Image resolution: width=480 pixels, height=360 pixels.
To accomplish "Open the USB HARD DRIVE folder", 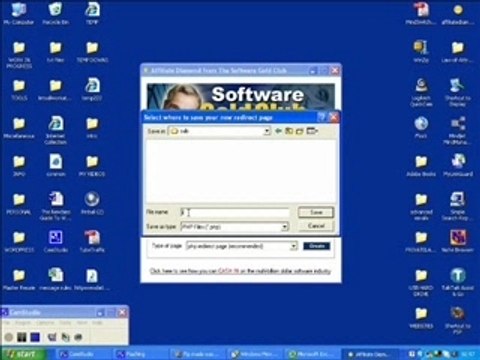I will click(421, 282).
